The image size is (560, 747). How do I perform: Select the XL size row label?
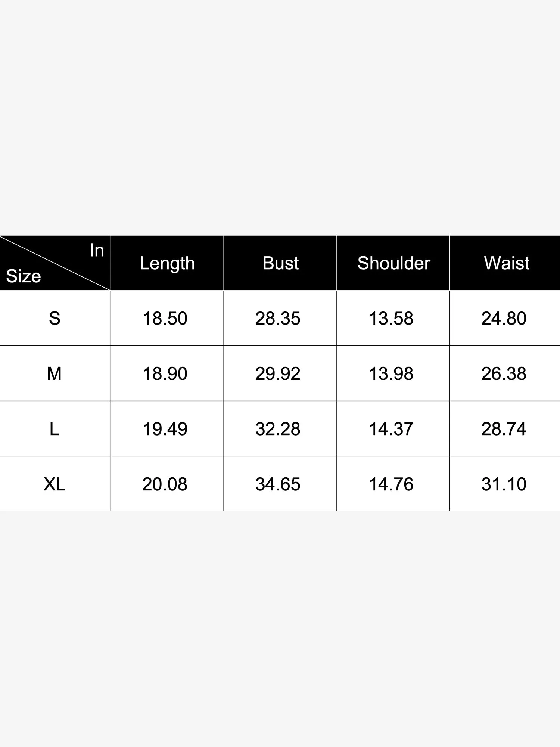(55, 484)
